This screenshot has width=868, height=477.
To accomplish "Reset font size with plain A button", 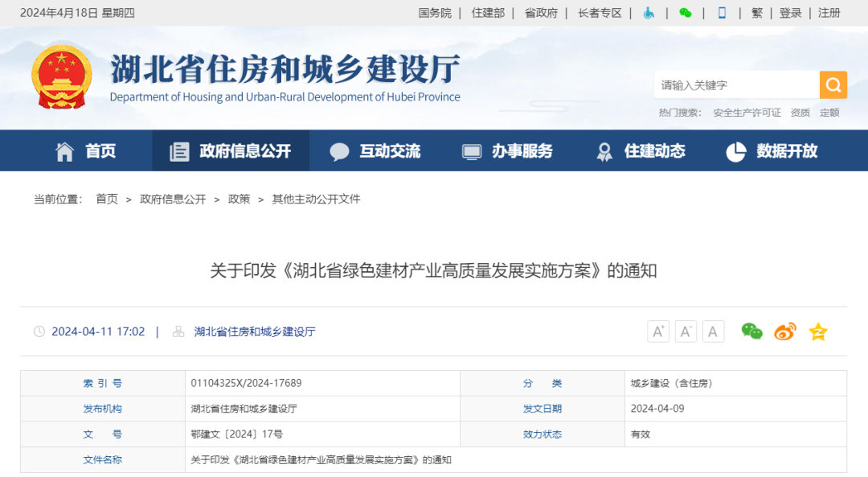I will 713,331.
